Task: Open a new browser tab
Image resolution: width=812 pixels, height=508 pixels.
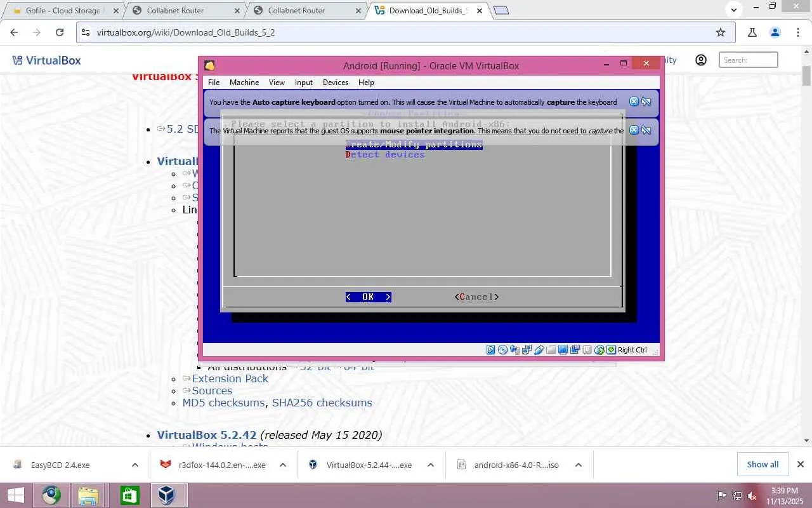Action: 501,11
